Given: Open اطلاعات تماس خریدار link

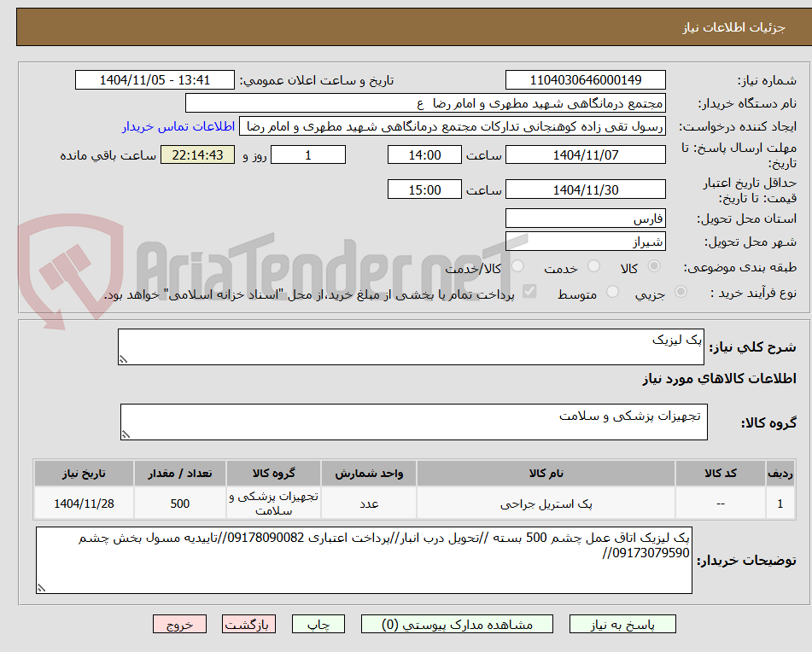Looking at the screenshot, I should pos(178,127).
